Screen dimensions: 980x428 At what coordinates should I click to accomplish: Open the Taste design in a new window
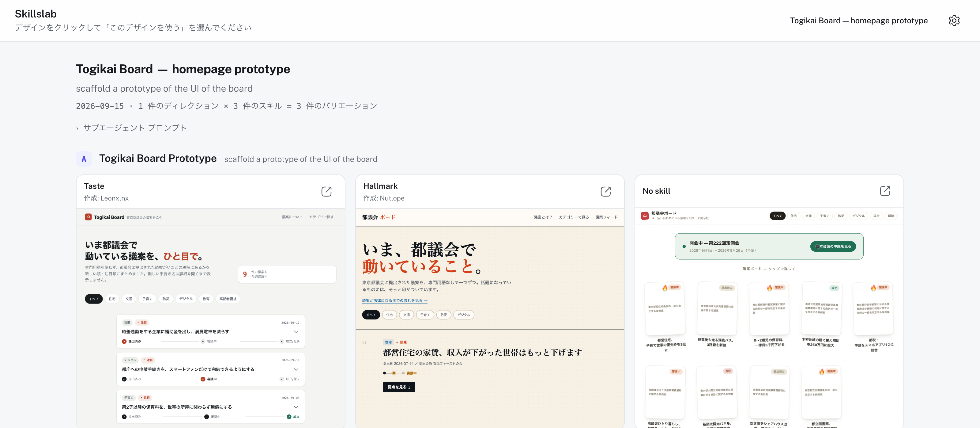coord(326,191)
